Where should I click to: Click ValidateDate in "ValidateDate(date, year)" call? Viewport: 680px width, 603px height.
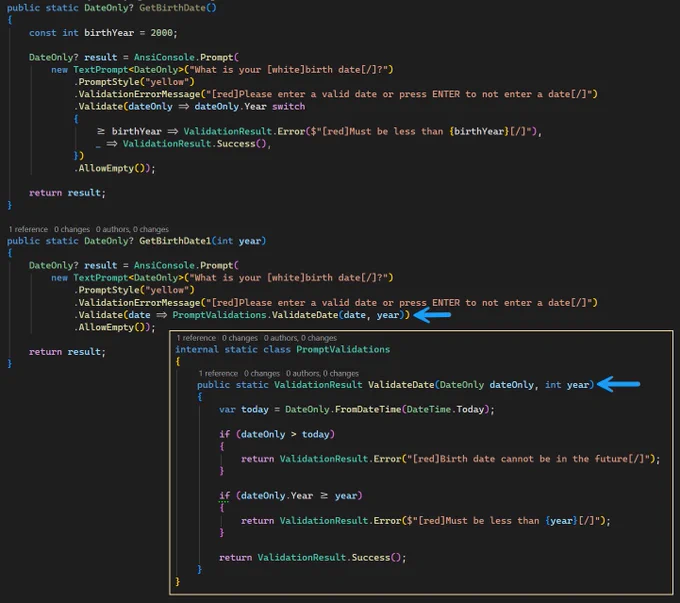pos(305,315)
